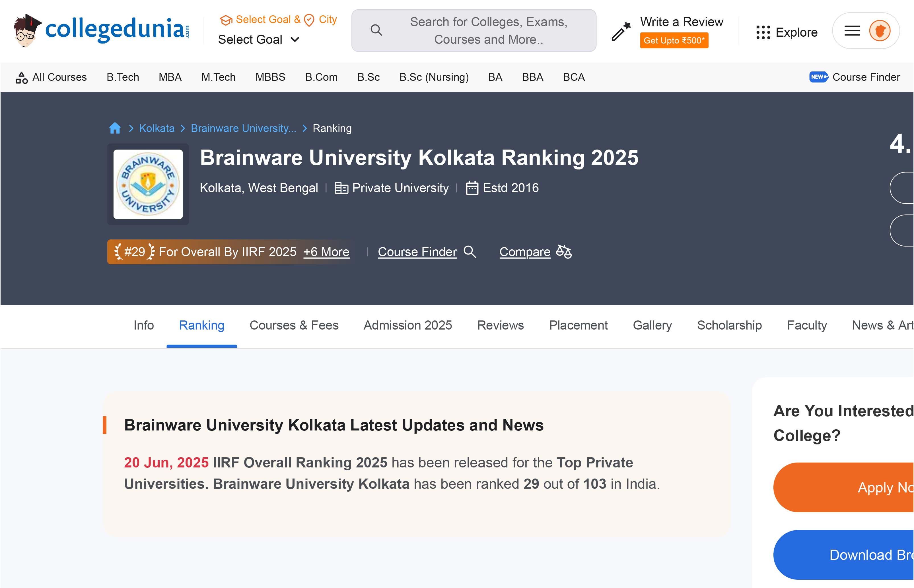The height and width of the screenshot is (588, 914).
Task: Open the Info tab
Action: tap(144, 325)
